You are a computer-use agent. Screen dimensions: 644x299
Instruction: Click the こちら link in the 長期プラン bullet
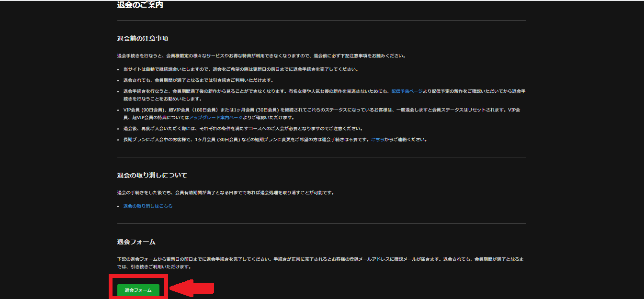tap(377, 140)
